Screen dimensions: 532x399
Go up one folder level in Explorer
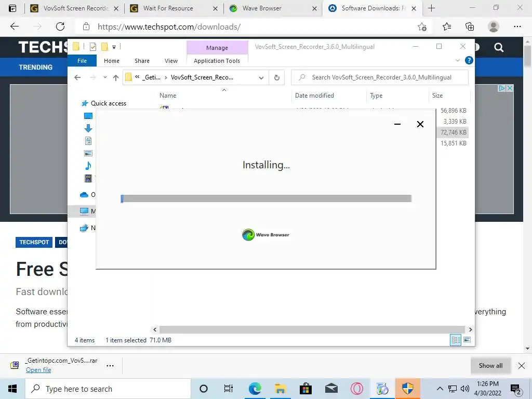(116, 78)
